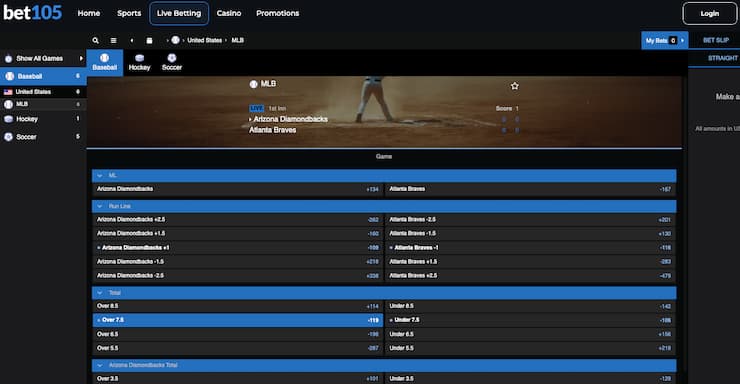
Task: Bet Atlanta Braves moneyline -167
Action: coord(531,189)
